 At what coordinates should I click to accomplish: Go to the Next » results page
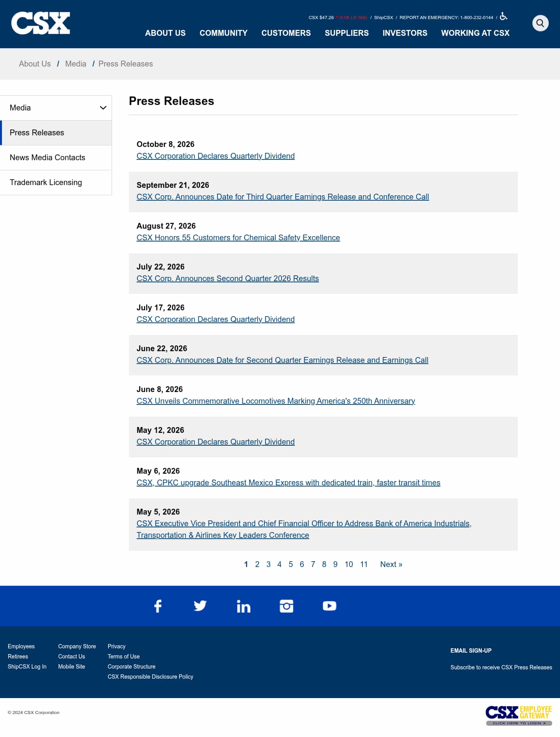(x=391, y=564)
